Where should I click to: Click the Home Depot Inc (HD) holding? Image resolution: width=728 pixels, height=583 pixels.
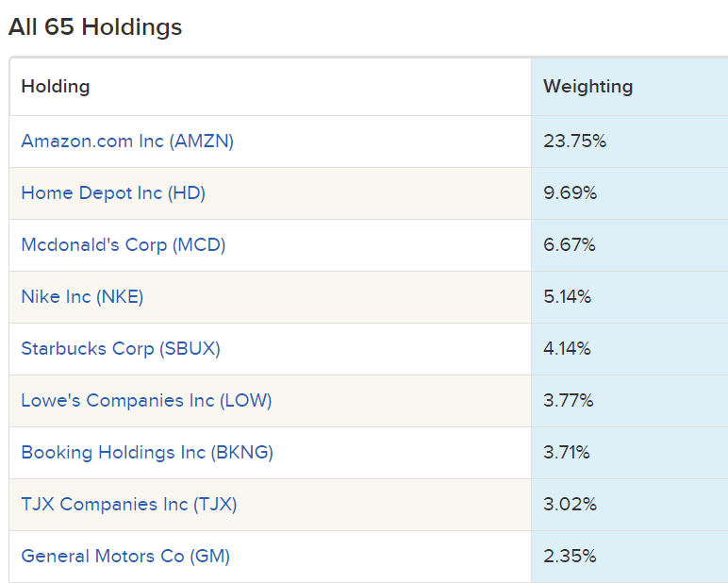[x=113, y=193]
